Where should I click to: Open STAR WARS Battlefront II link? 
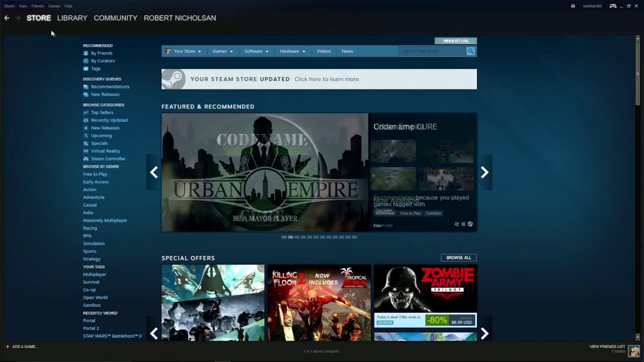pos(112,336)
